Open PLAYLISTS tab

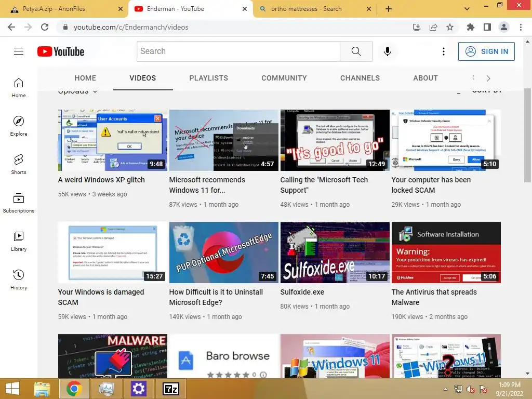pos(209,78)
